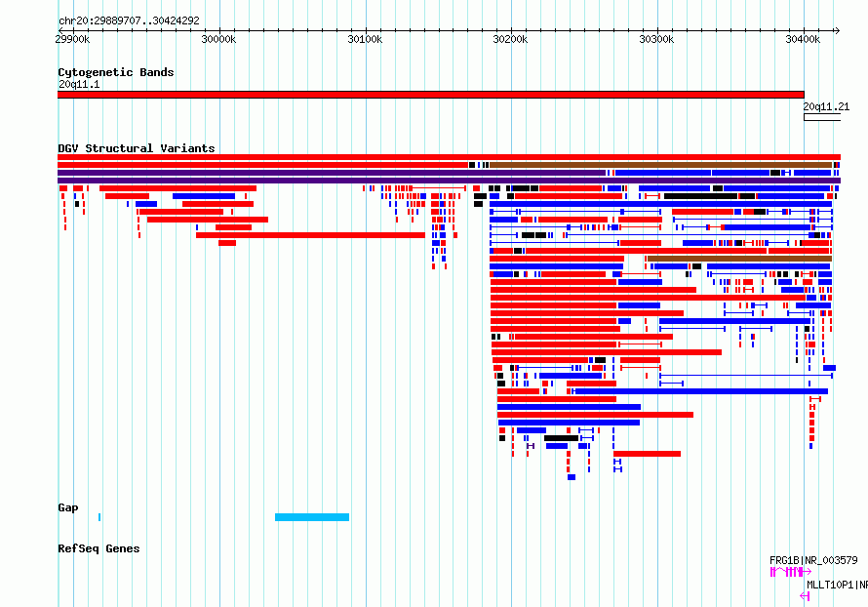Click the 20q11.1 band label
The image size is (868, 607).
79,84
